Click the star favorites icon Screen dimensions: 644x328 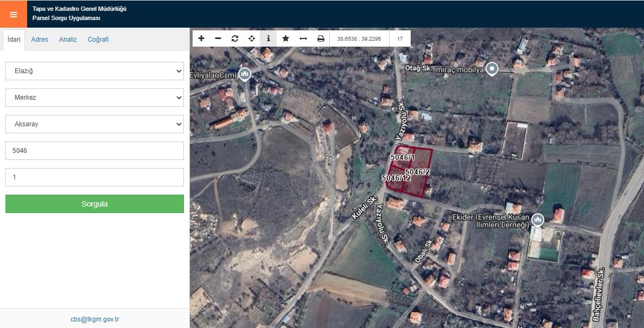click(285, 38)
